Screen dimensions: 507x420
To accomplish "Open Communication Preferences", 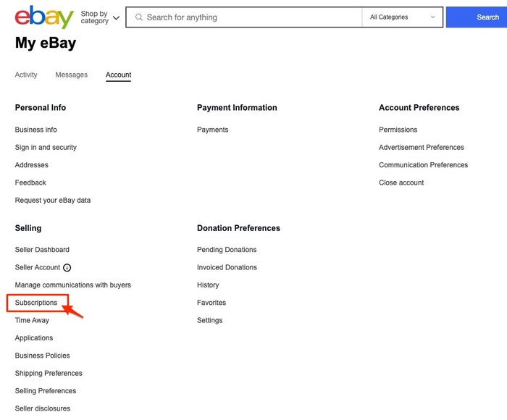I will point(423,165).
